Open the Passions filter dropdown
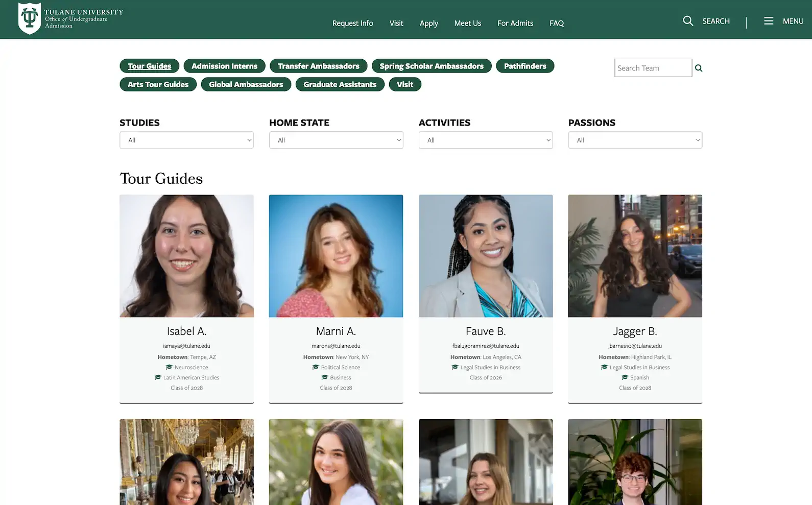The width and height of the screenshot is (812, 505). [635, 140]
